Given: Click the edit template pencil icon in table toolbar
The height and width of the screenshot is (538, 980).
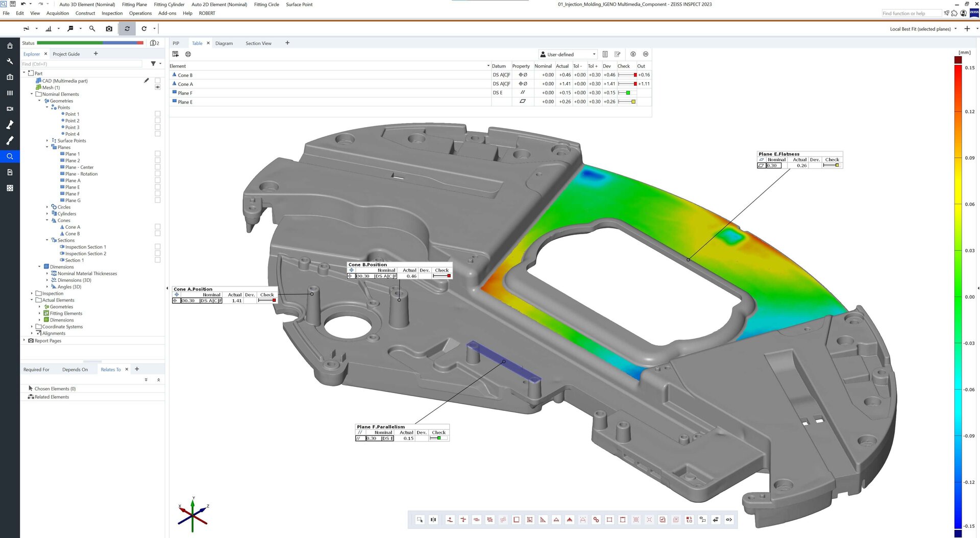Looking at the screenshot, I should (x=618, y=54).
